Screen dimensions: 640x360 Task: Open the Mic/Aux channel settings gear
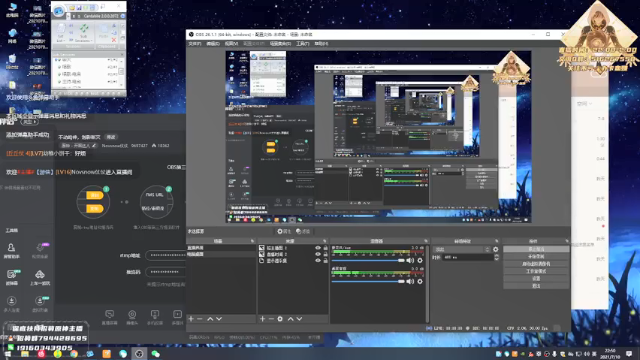pyautogui.click(x=420, y=260)
